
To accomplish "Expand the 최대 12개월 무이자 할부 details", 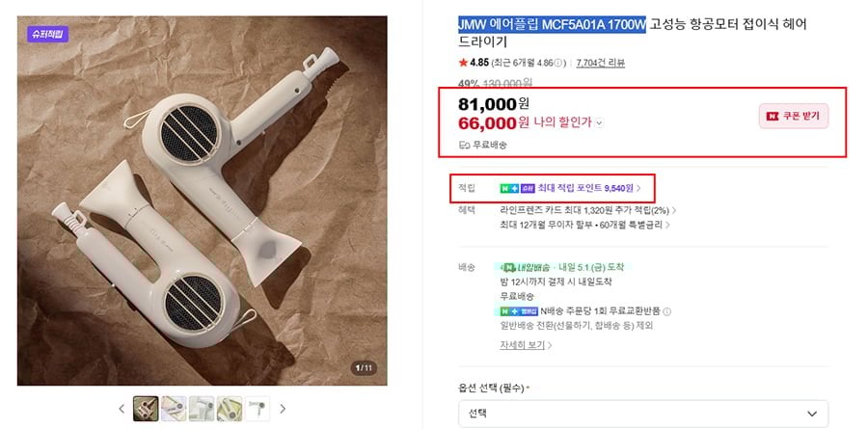I will [x=667, y=225].
